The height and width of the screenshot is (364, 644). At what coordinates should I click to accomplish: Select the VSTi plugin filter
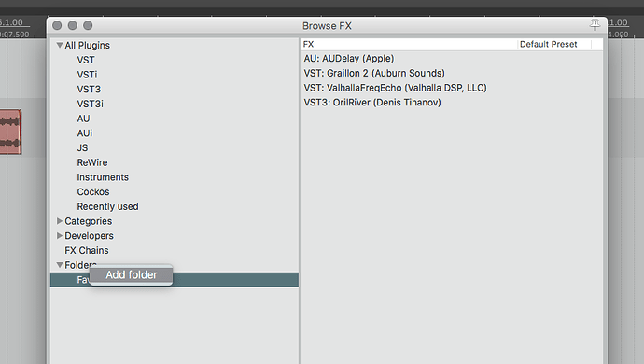point(87,75)
